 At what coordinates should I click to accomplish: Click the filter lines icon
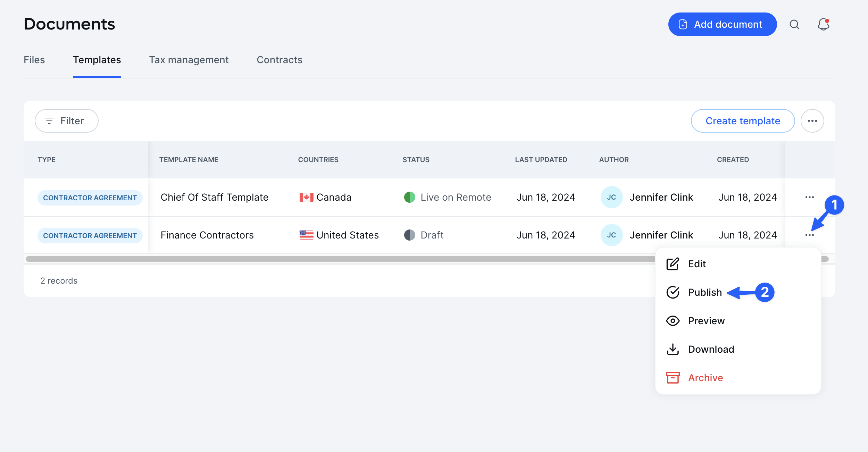coord(49,121)
